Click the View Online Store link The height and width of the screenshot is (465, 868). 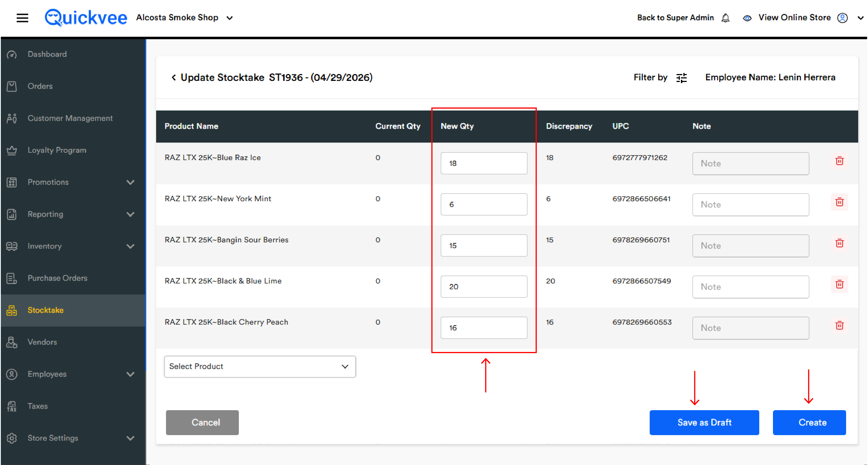(x=794, y=18)
